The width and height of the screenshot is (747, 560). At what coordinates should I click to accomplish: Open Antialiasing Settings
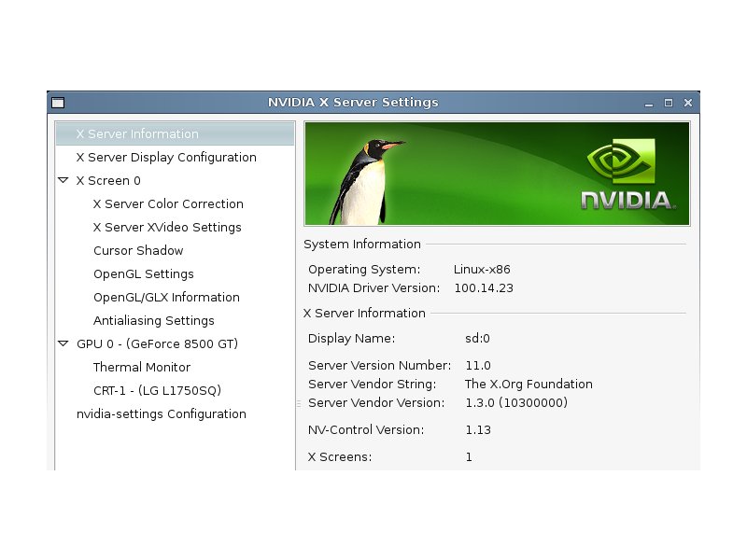click(x=153, y=320)
